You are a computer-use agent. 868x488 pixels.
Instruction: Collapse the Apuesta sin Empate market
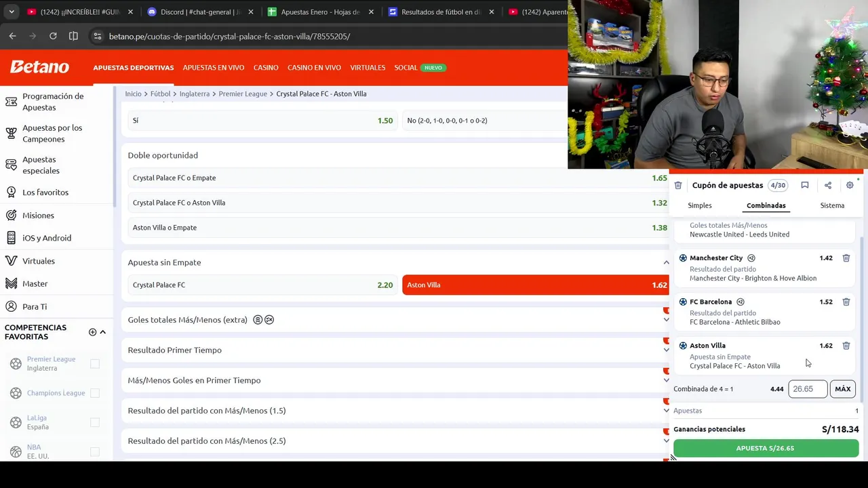[666, 262]
